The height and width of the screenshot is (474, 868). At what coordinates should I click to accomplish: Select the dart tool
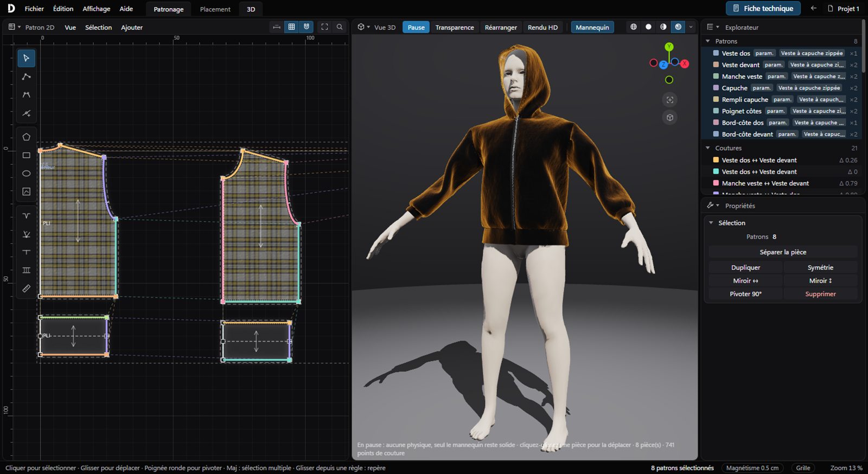(x=26, y=216)
